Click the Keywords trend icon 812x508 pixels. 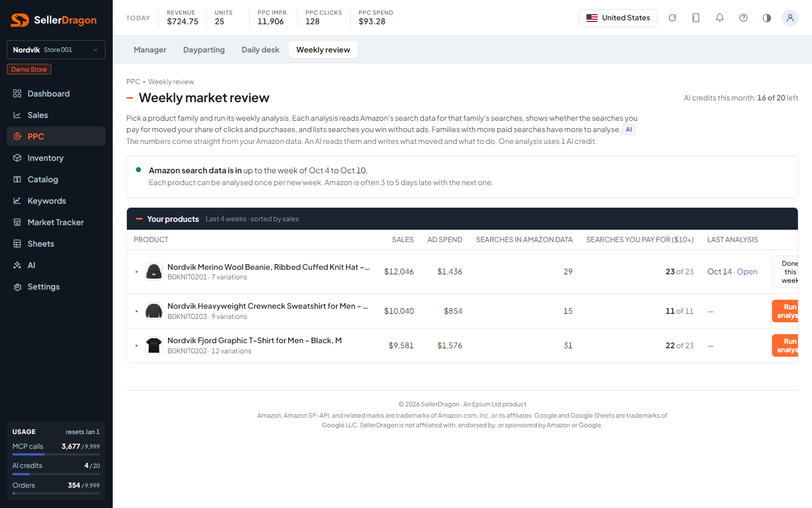pos(17,201)
